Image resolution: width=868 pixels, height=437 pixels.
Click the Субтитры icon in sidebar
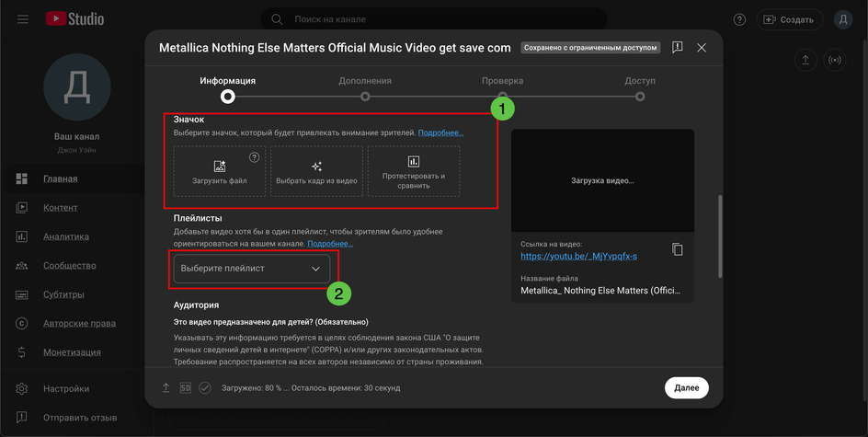click(x=21, y=294)
